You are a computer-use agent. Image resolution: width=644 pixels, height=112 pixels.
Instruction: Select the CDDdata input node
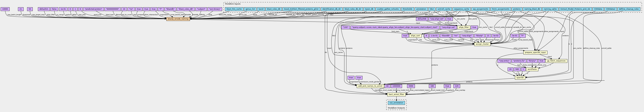click(x=598, y=9)
